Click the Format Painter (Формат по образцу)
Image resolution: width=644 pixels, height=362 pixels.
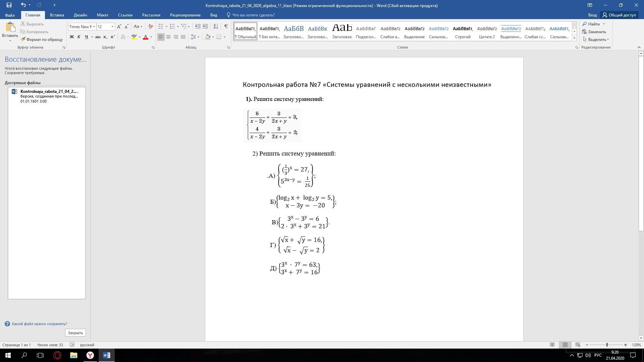click(x=42, y=40)
